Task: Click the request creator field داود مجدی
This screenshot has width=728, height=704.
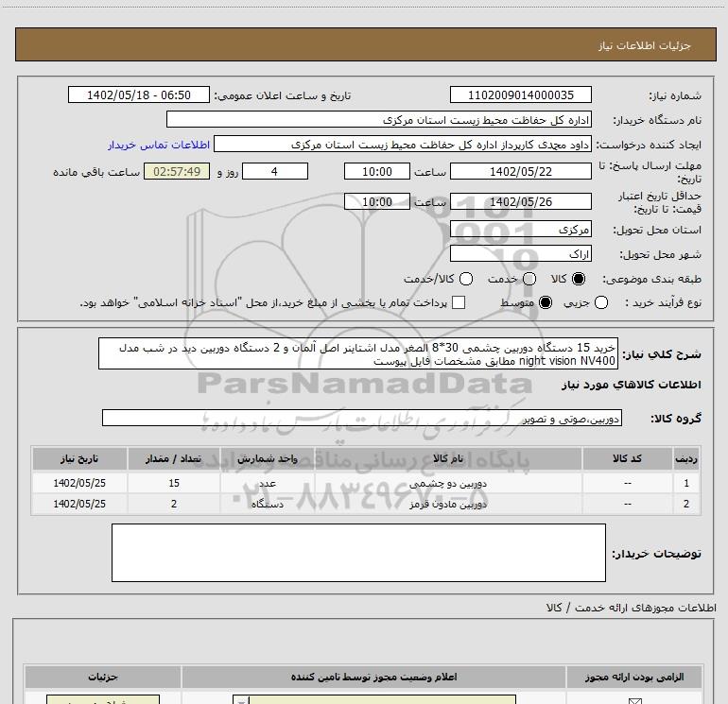Action: tap(403, 144)
